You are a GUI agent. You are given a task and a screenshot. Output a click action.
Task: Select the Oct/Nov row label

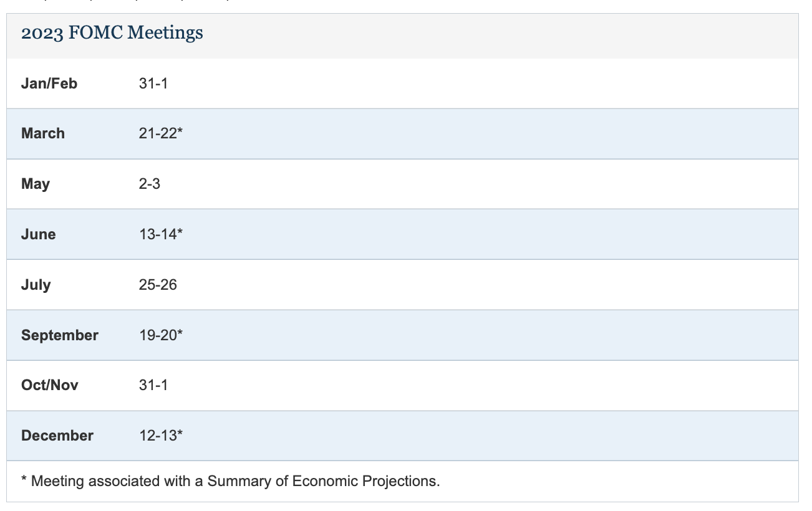tap(50, 385)
